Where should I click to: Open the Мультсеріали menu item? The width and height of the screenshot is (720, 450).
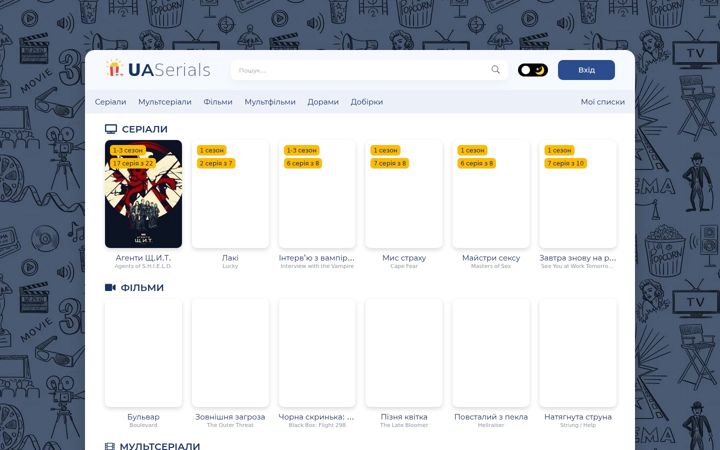pyautogui.click(x=165, y=102)
